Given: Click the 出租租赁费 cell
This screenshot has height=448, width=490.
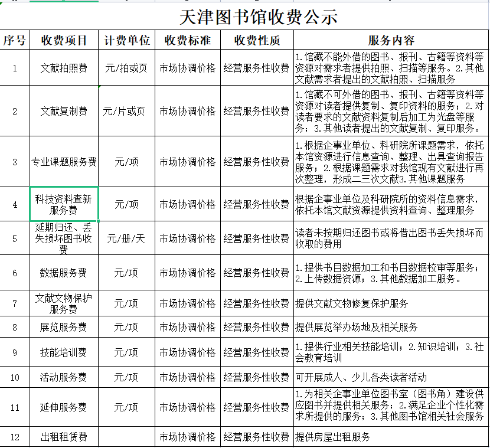Looking at the screenshot, I should coord(64,437).
